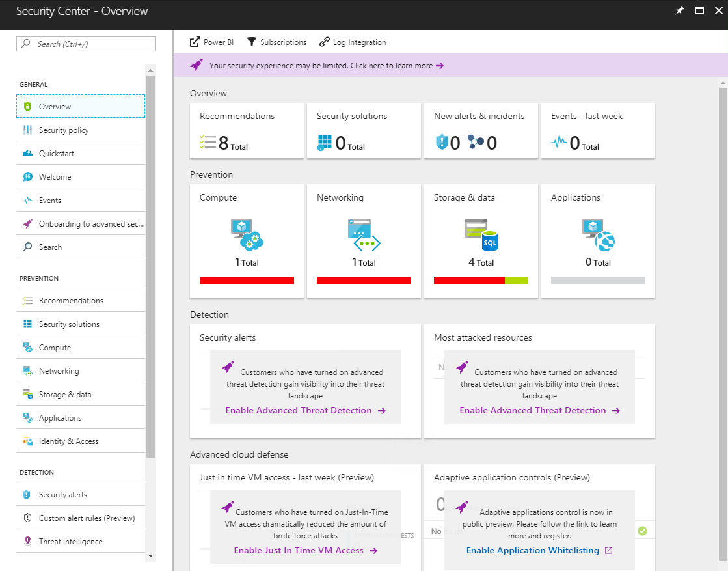This screenshot has width=728, height=571.
Task: Open the Enable Application Whitelisting link
Action: click(539, 551)
